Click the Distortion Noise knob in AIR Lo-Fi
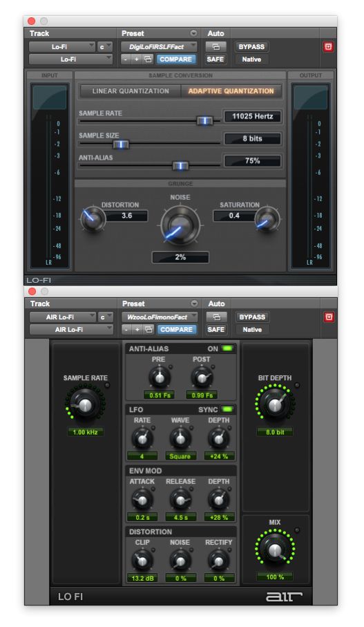364x627 pixels. pyautogui.click(x=180, y=561)
